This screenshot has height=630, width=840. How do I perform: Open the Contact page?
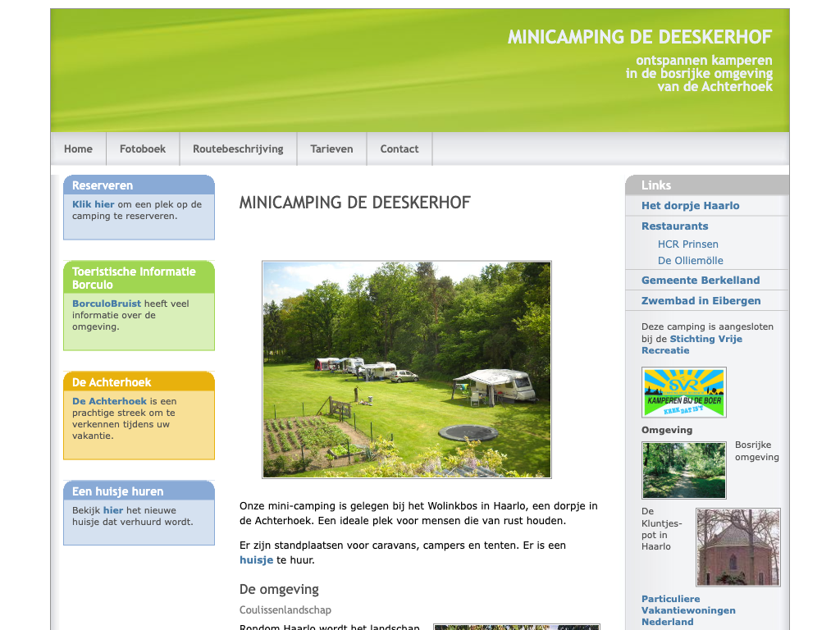399,149
